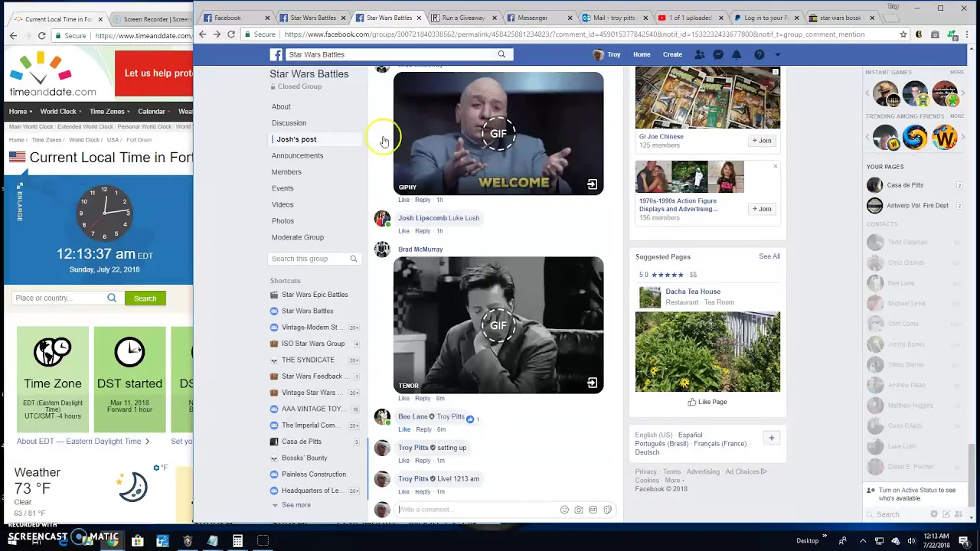Image resolution: width=980 pixels, height=551 pixels.
Task: Open Messenger icon in Facebook header
Action: 718,54
